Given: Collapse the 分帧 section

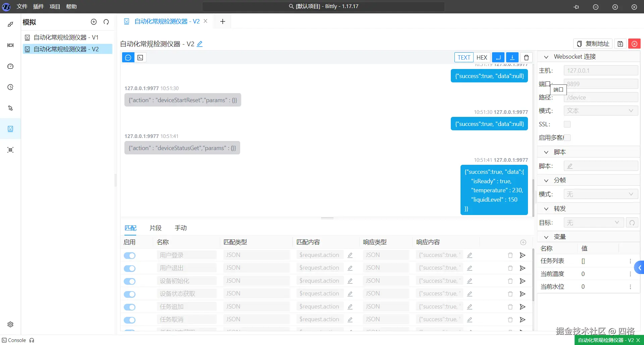Looking at the screenshot, I should (x=546, y=181).
